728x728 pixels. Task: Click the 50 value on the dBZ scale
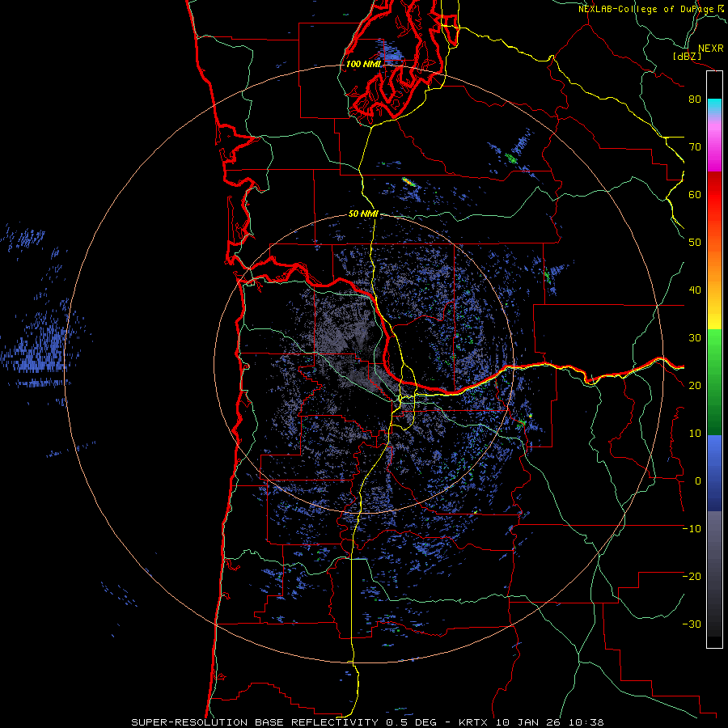point(695,243)
